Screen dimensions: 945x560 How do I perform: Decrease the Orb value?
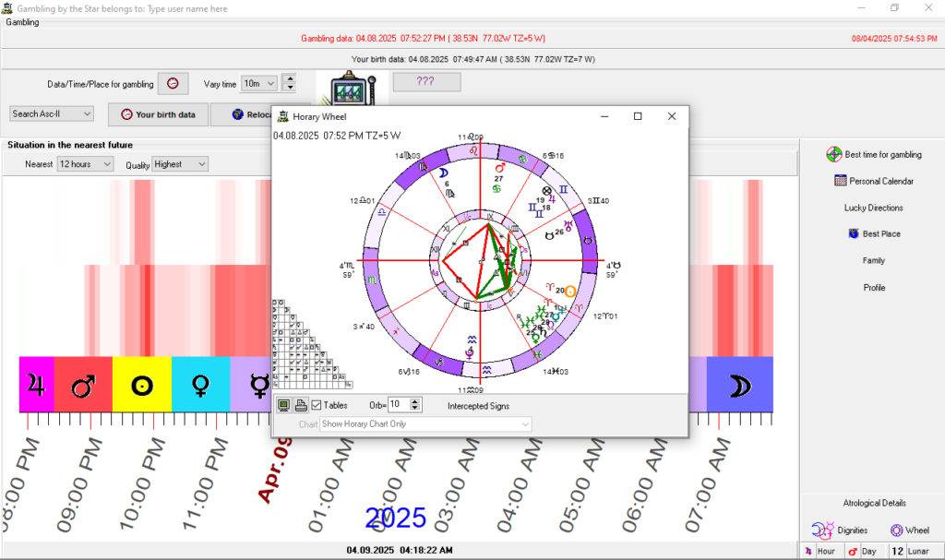pos(415,409)
